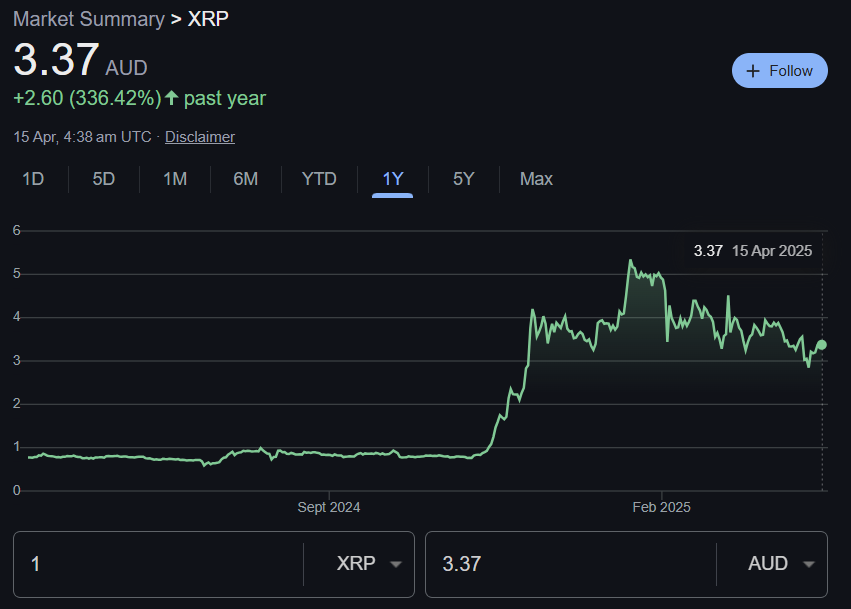Click the '+2.60 (336.42%)' change value
Viewport: 851px width, 609px height.
87,98
